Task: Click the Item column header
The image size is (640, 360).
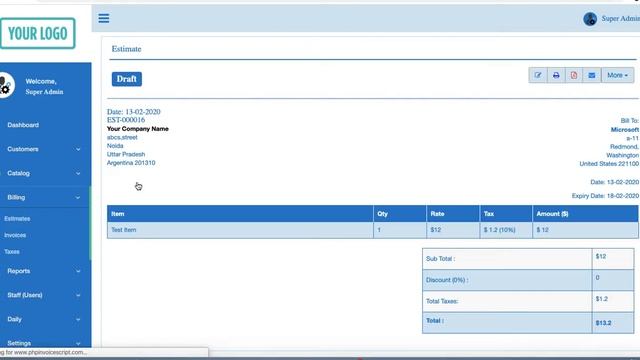Action: point(240,214)
